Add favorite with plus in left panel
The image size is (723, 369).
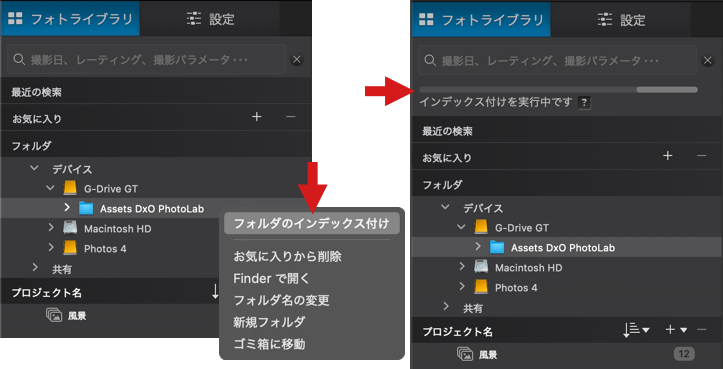click(x=257, y=117)
